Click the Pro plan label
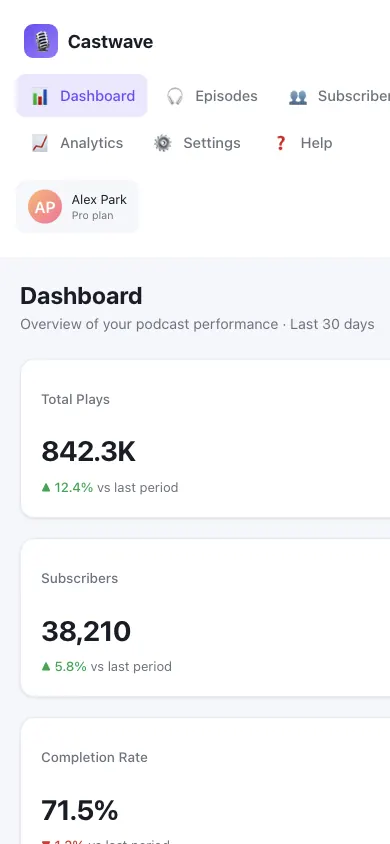 point(93,215)
